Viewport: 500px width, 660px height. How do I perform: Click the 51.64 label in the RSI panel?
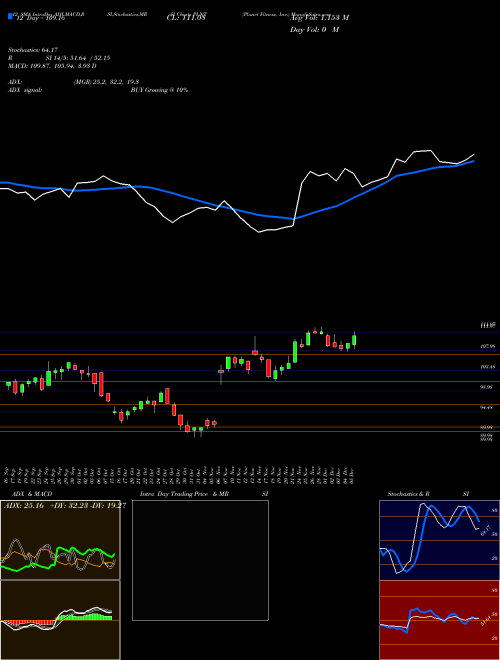click(x=485, y=620)
